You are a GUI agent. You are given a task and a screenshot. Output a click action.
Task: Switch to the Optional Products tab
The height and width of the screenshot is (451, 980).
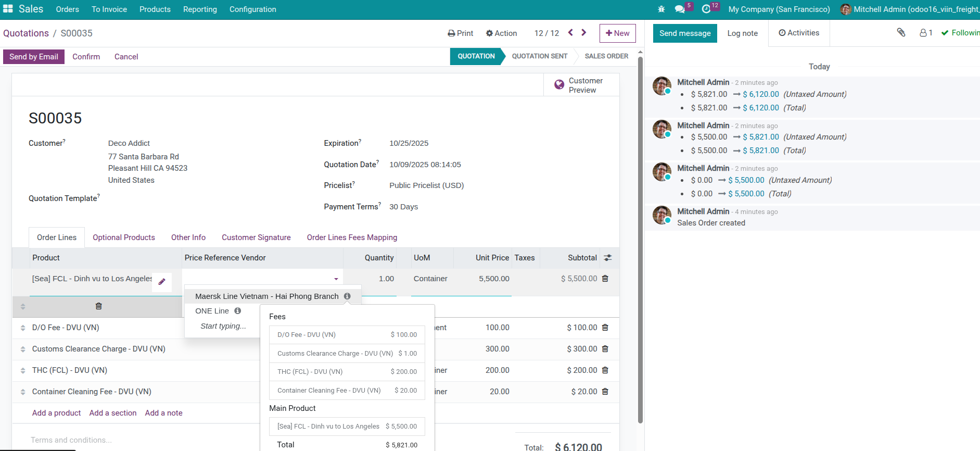coord(124,237)
